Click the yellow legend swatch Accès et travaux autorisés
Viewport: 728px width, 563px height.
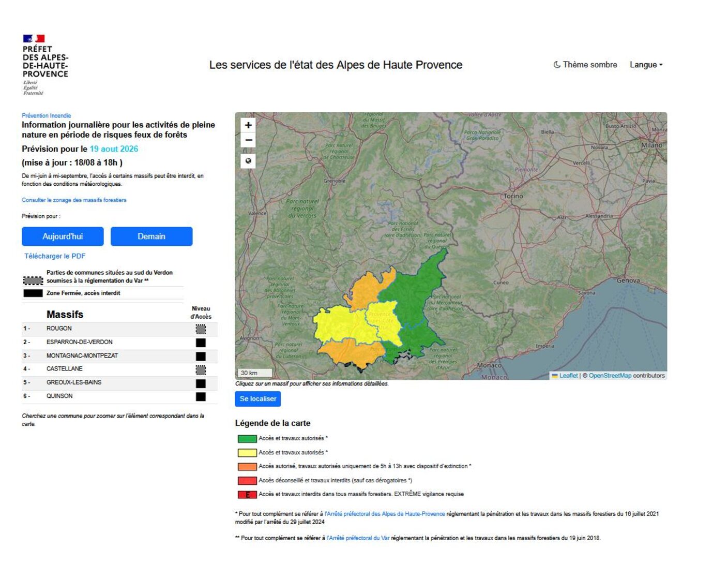(247, 453)
